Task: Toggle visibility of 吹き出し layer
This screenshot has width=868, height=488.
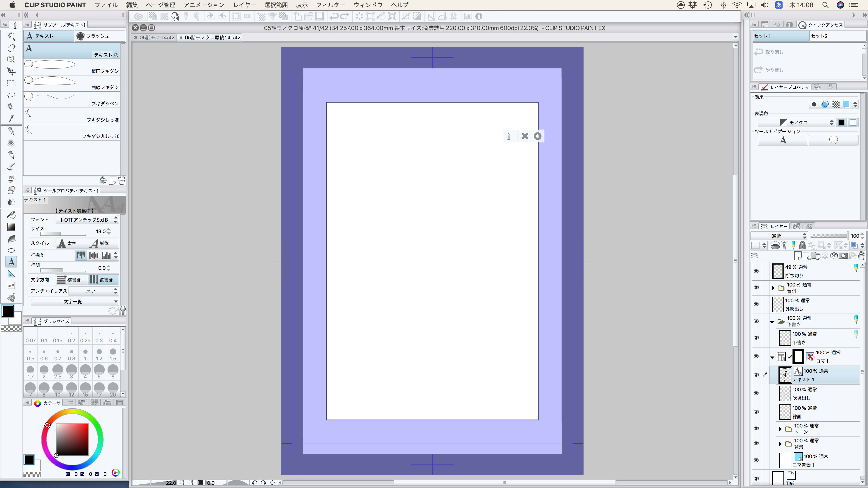Action: 756,393
